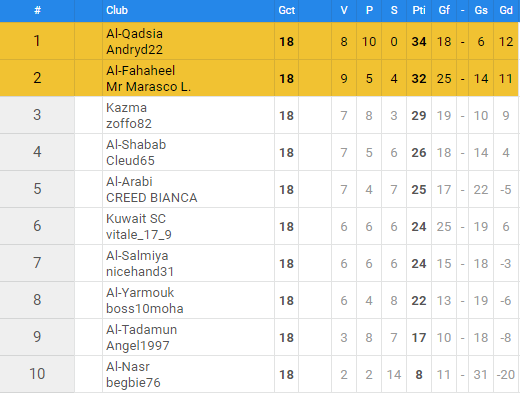Open the Al-Qadsia club link

click(x=134, y=34)
